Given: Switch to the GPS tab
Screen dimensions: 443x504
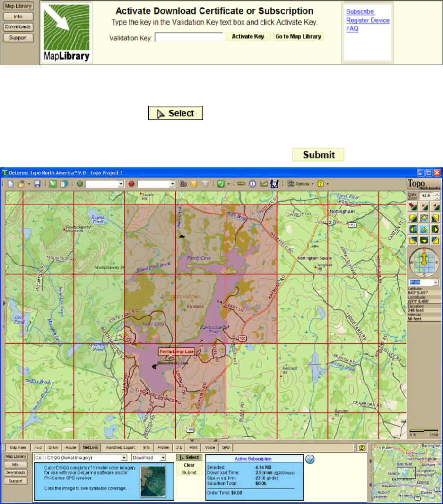Looking at the screenshot, I should coord(226,447).
